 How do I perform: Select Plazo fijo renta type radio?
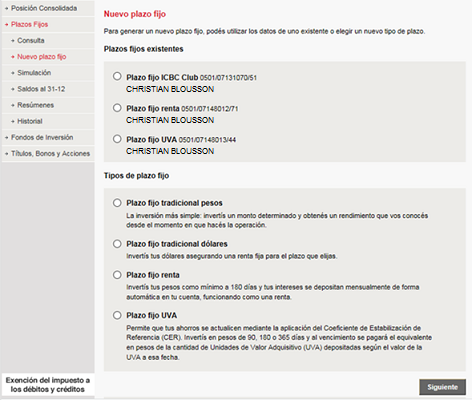pyautogui.click(x=117, y=275)
